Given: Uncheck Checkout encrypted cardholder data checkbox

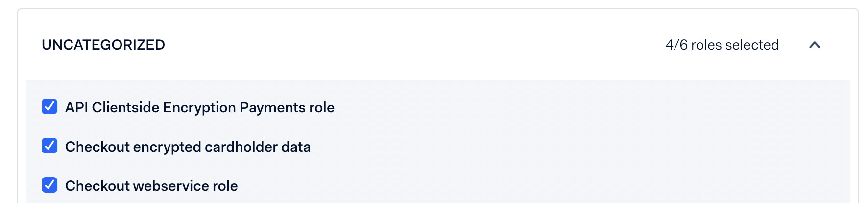Looking at the screenshot, I should coord(49,146).
